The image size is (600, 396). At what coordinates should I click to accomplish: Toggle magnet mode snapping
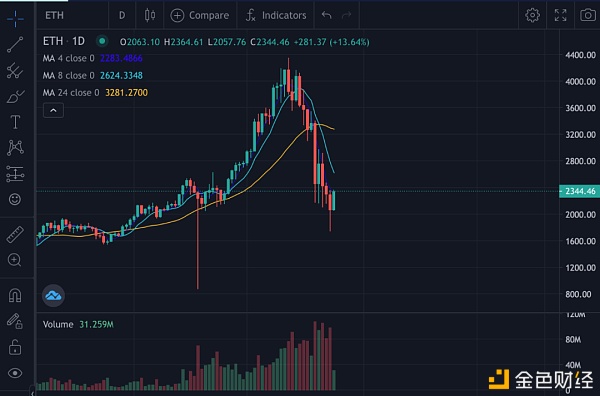tap(15, 295)
